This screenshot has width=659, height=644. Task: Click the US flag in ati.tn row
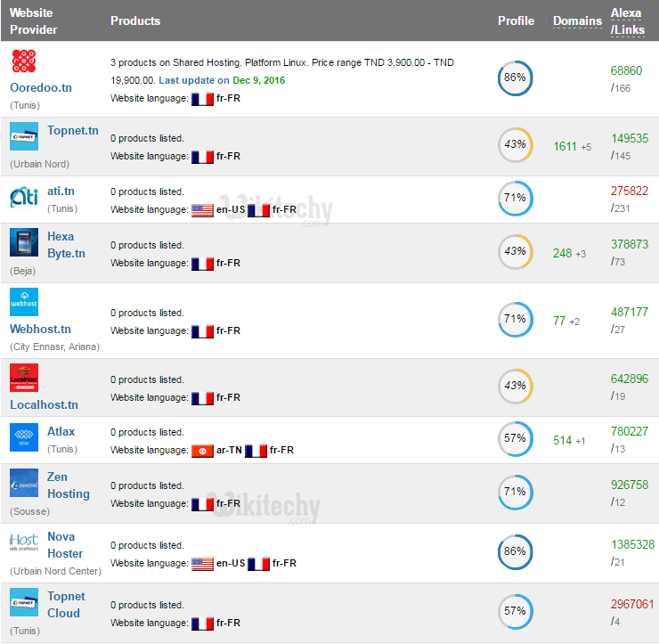(202, 210)
